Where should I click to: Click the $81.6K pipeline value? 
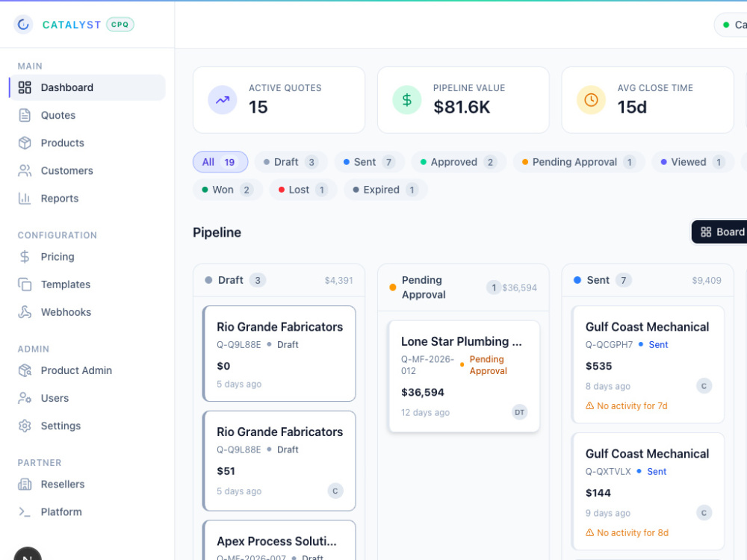[x=462, y=107]
